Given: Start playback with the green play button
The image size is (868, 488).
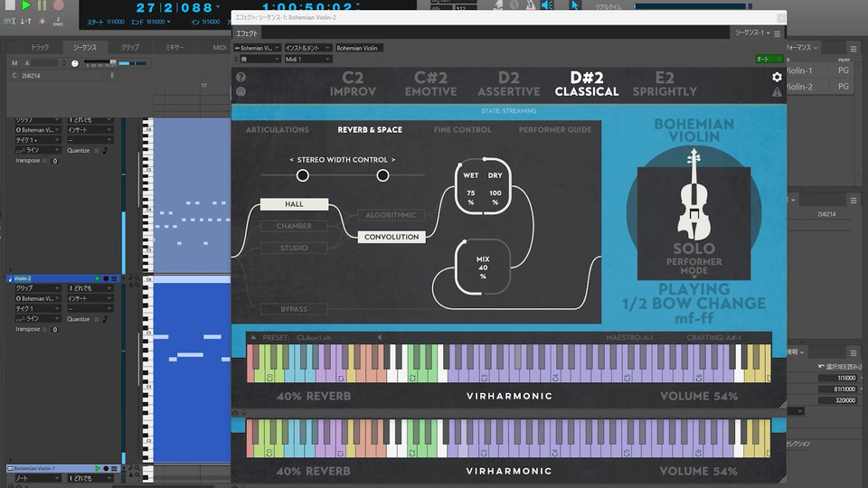Looking at the screenshot, I should (x=25, y=5).
